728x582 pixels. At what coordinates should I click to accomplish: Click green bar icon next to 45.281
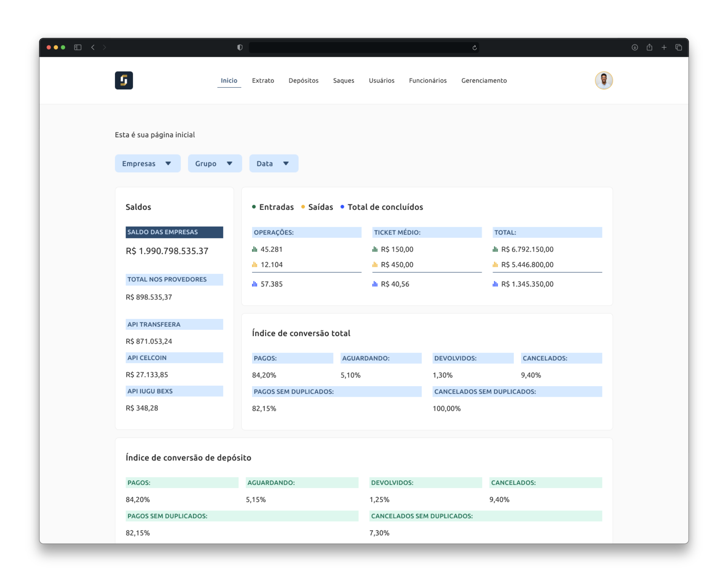[254, 249]
